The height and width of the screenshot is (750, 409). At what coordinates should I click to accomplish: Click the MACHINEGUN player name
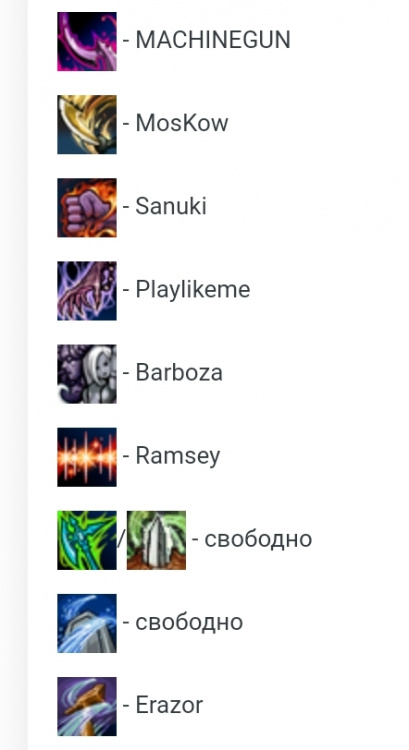pyautogui.click(x=213, y=40)
